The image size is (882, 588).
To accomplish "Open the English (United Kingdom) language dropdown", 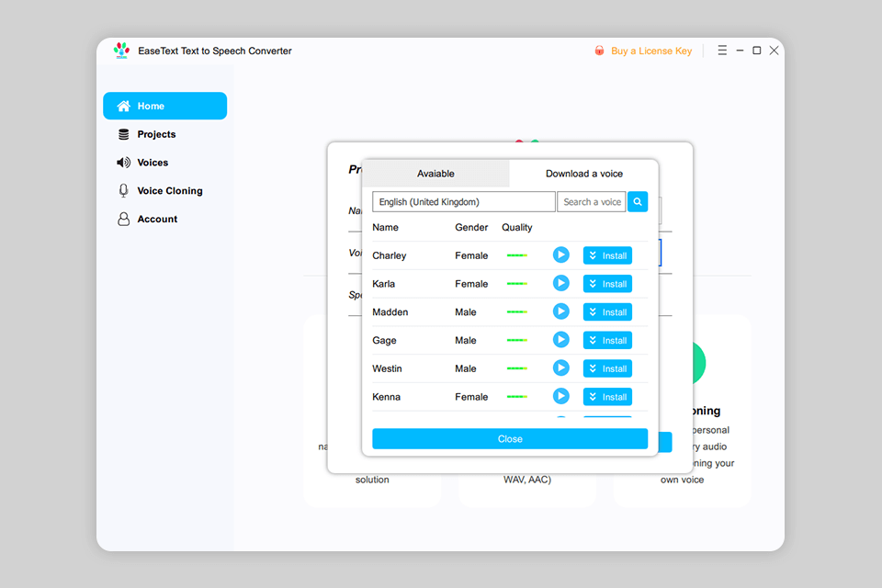I will click(x=463, y=201).
